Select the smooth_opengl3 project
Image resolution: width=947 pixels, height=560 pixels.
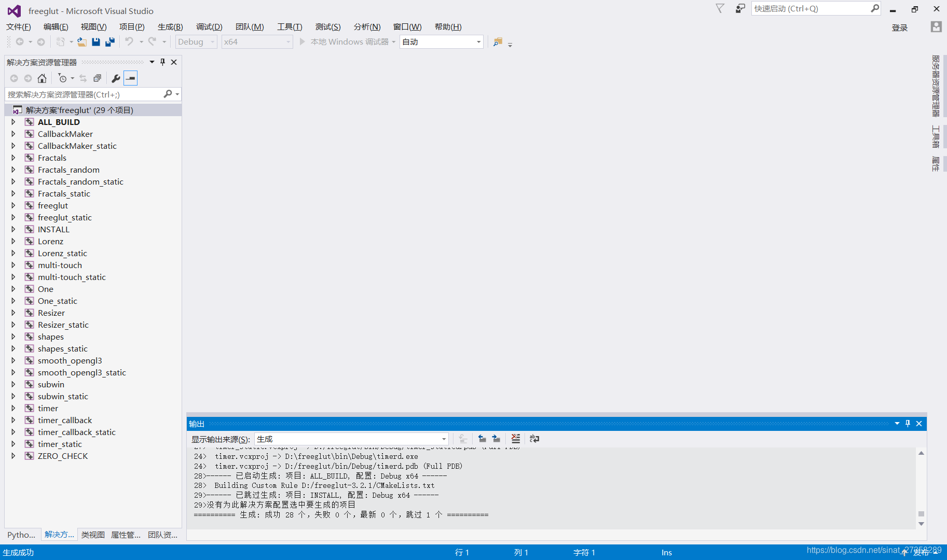coord(70,360)
